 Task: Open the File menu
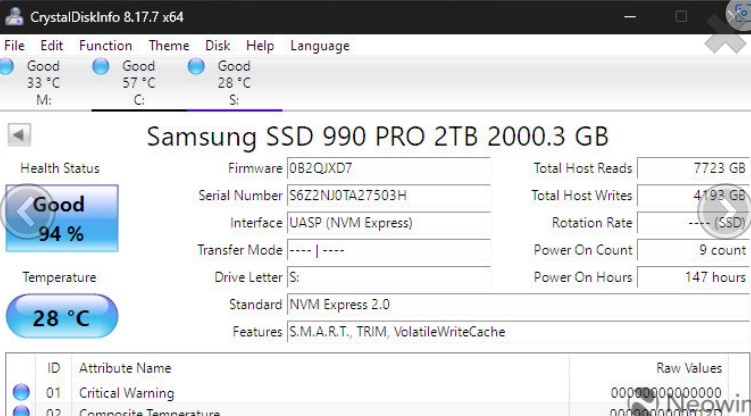pos(14,46)
